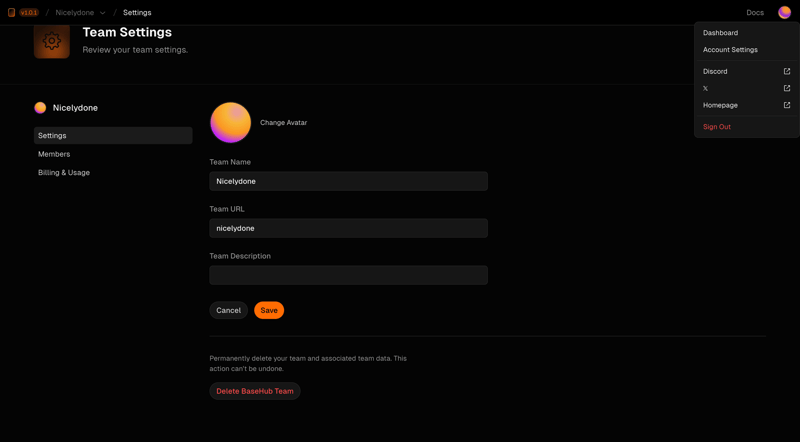Click the orange Save button
Image resolution: width=800 pixels, height=442 pixels.
pos(269,310)
